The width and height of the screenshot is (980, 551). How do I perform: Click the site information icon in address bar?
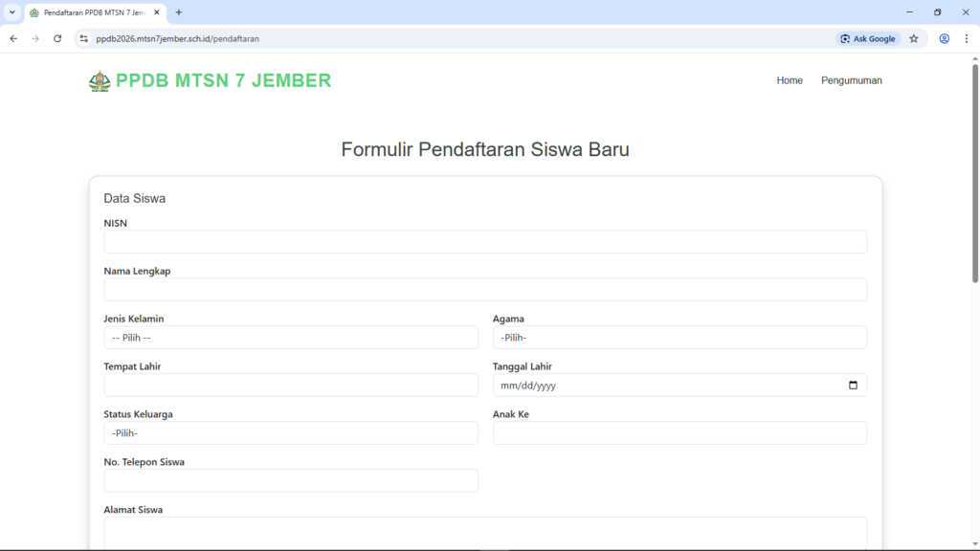point(84,39)
